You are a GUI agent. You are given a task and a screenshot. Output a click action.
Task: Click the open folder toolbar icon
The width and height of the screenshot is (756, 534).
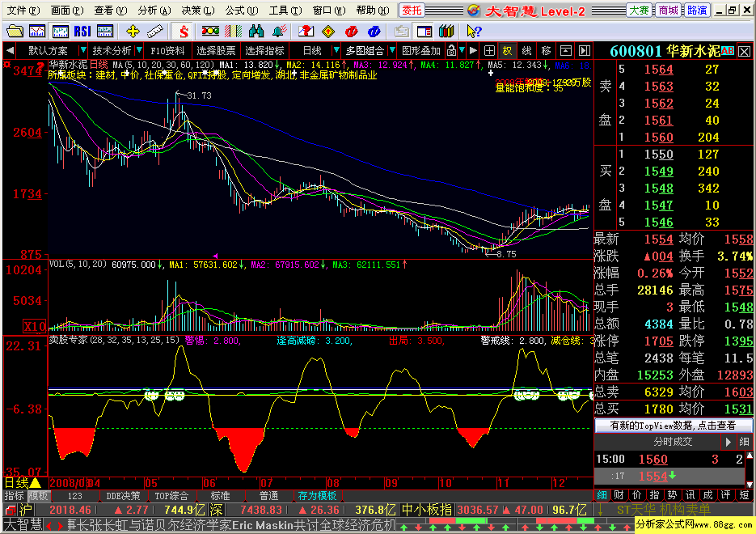click(x=15, y=32)
